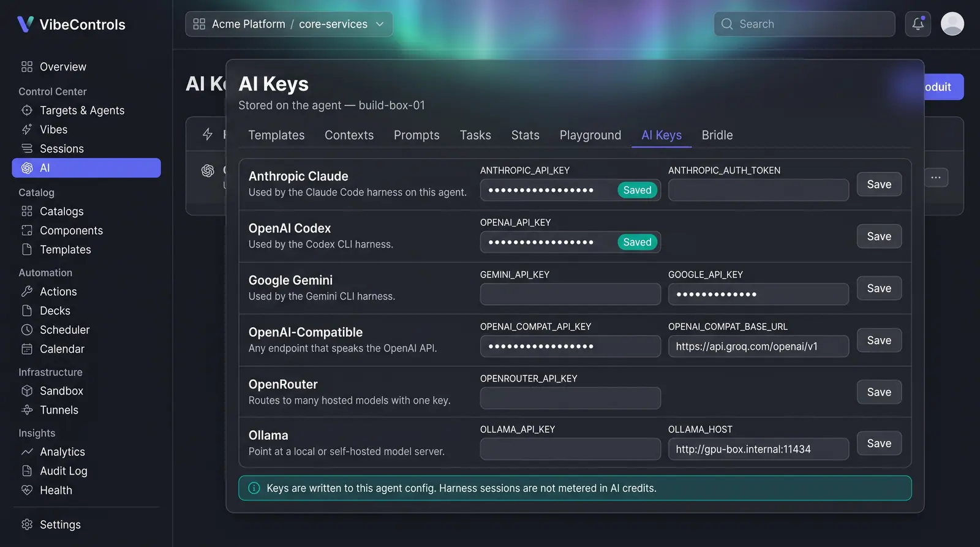
Task: Click the Actions wrench icon
Action: [27, 292]
